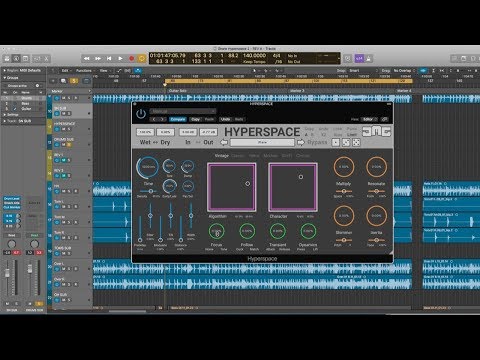This screenshot has width=480, height=360.
Task: Select the Classic algorithm tab
Action: tap(238, 156)
